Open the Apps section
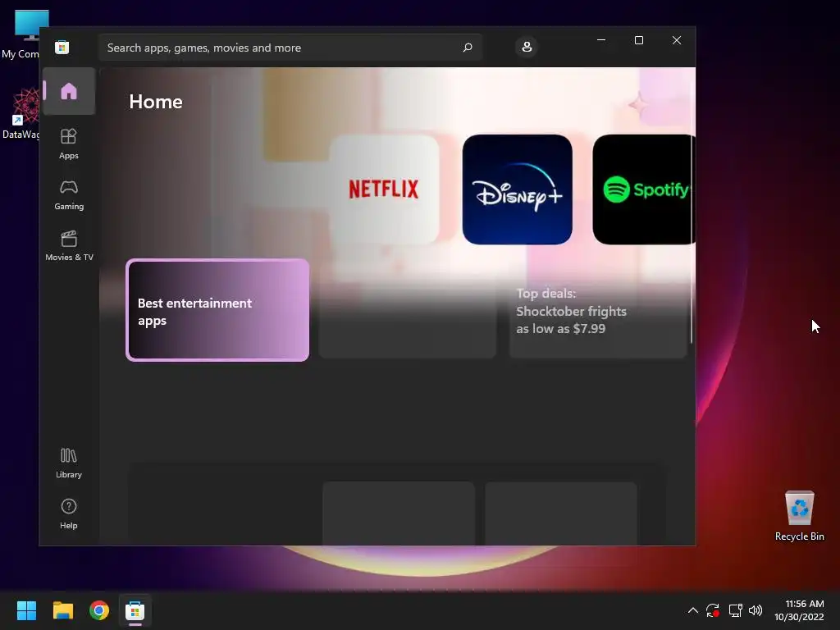 click(x=69, y=144)
